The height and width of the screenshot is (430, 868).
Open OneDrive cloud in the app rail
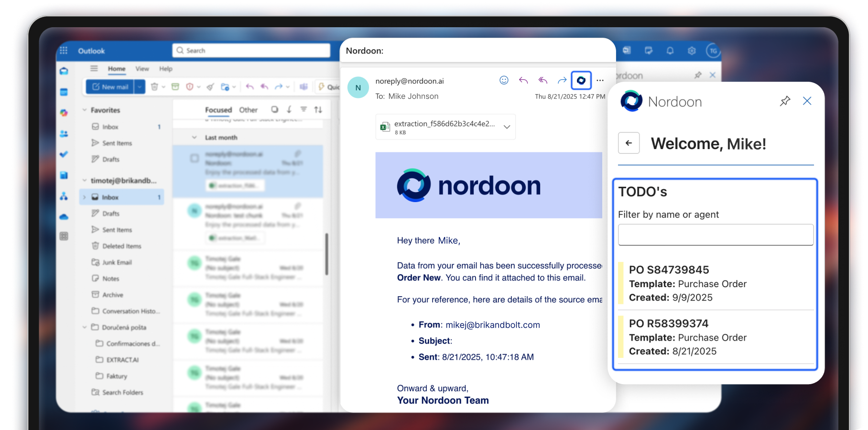point(64,217)
